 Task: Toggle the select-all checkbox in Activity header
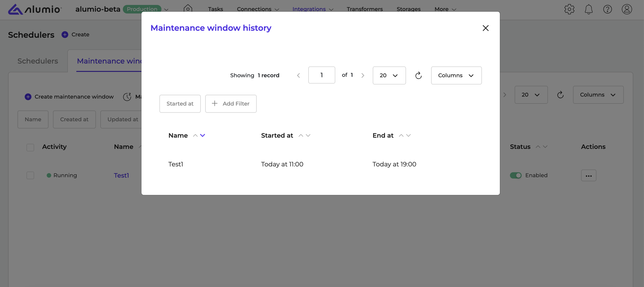tap(30, 147)
